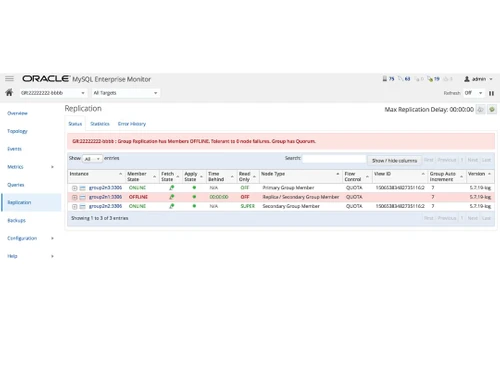This screenshot has width=500, height=375.
Task: Pause the page auto refresh
Action: click(491, 93)
